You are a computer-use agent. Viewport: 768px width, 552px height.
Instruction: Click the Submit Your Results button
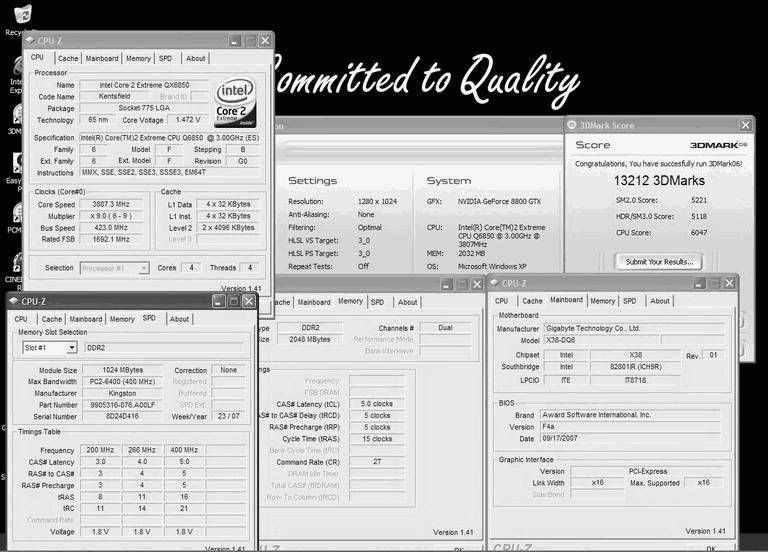pos(659,262)
